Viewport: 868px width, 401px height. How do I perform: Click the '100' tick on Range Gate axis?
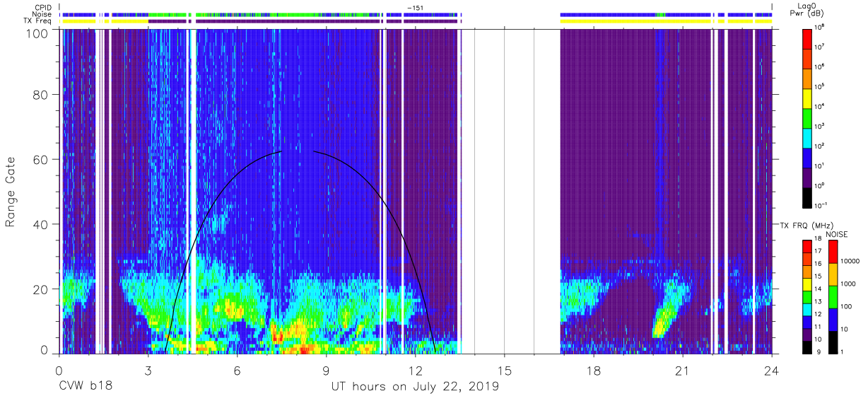pyautogui.click(x=38, y=33)
